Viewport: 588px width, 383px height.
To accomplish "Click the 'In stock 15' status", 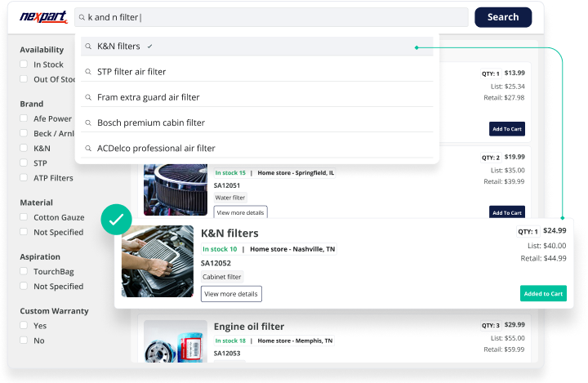I will pyautogui.click(x=230, y=172).
